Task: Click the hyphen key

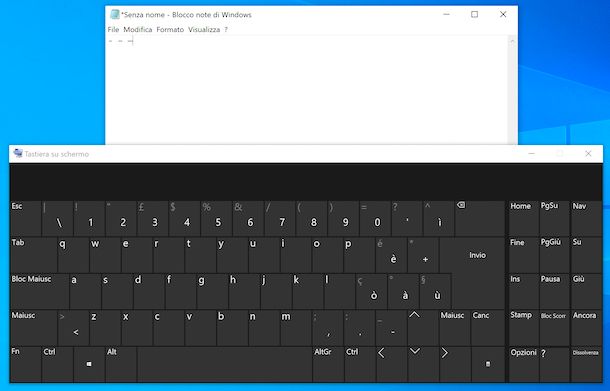Action: tap(391, 328)
